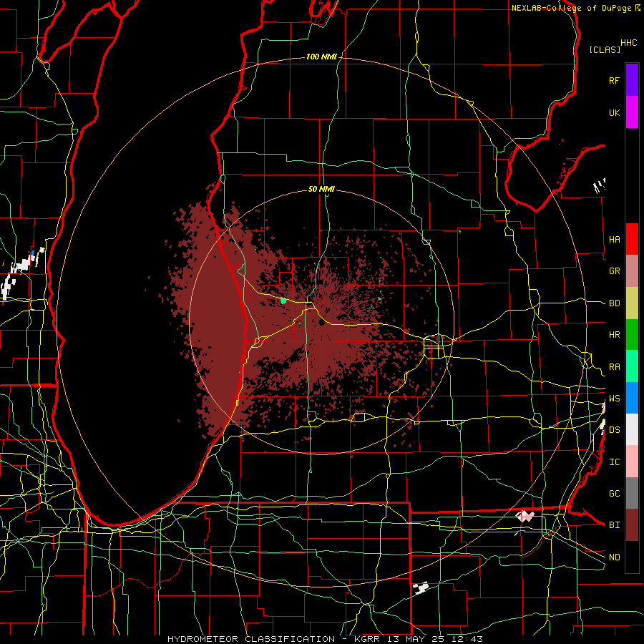Click the BD legend label
Viewport: 644px width, 644px height.
click(614, 303)
